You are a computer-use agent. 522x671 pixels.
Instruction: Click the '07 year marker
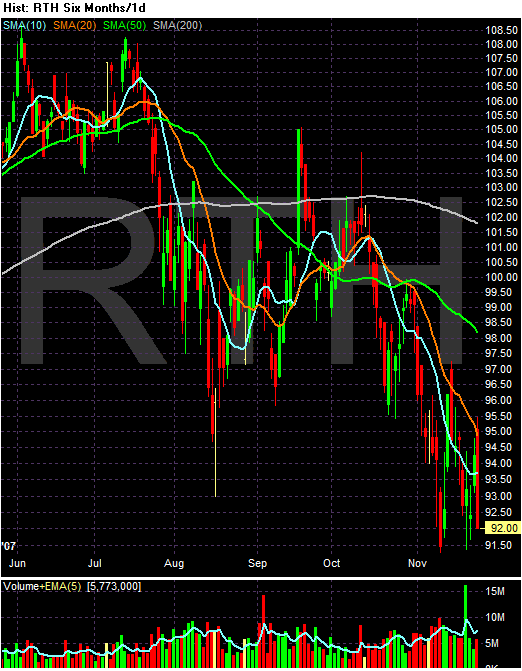[x=9, y=546]
